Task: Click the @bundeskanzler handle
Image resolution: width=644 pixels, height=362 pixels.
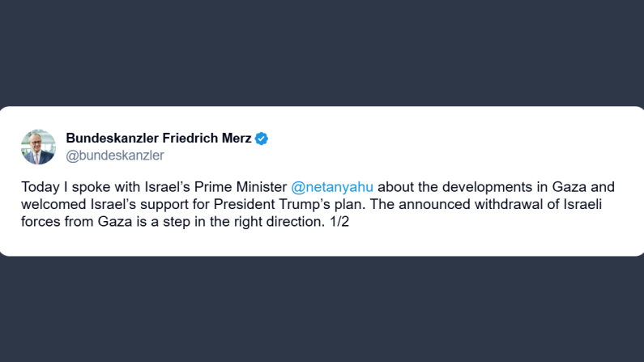Action: (114, 155)
